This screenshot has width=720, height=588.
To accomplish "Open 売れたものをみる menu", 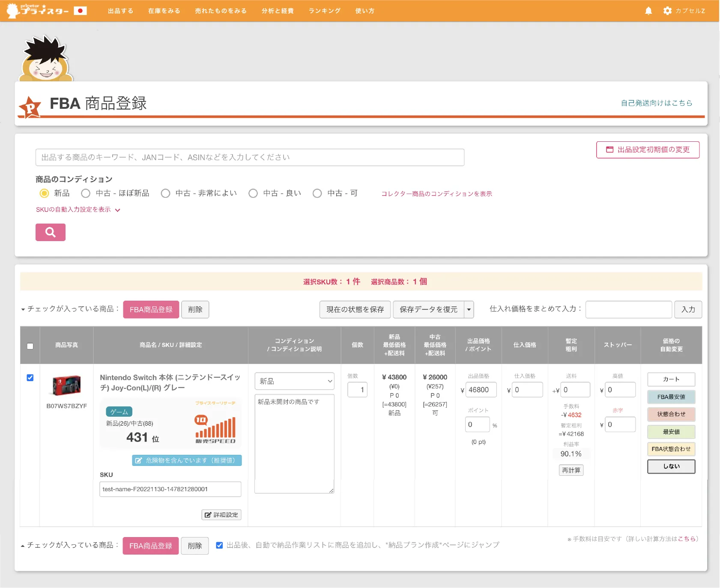I will click(x=221, y=11).
